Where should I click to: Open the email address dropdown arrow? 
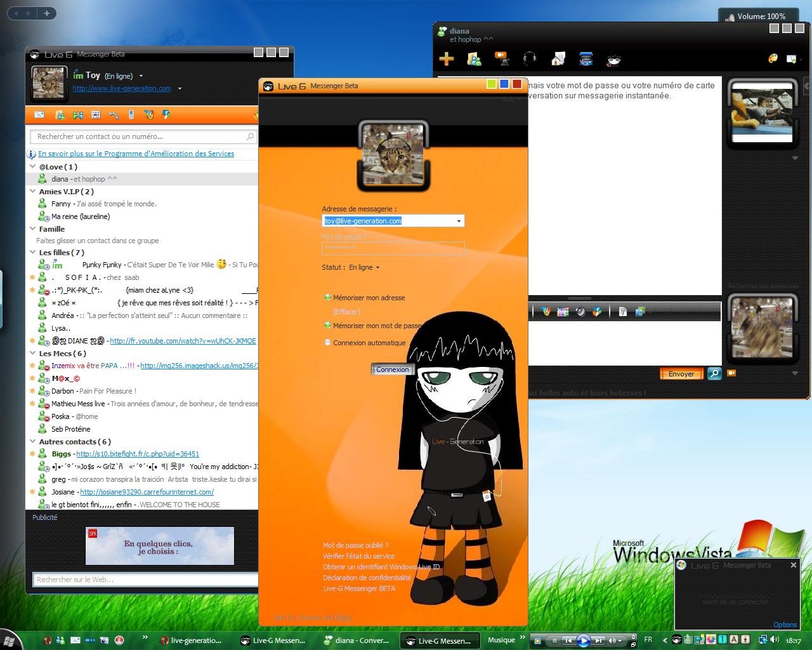pos(459,221)
